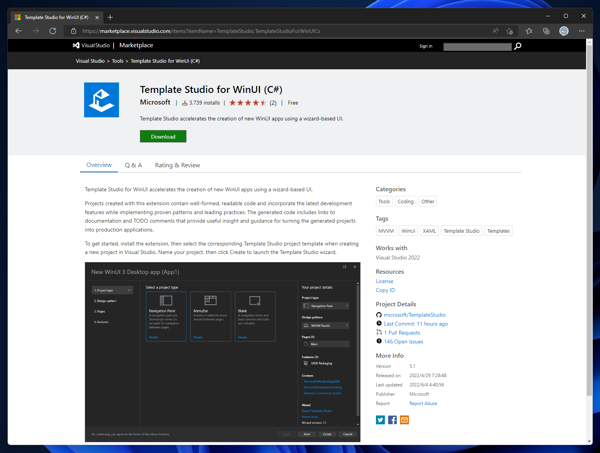Open the Marketplace header link
The height and width of the screenshot is (453, 600).
coord(136,45)
